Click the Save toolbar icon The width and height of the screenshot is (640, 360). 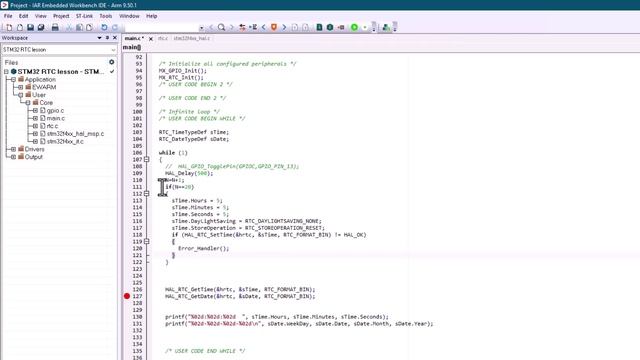pyautogui.click(x=30, y=27)
